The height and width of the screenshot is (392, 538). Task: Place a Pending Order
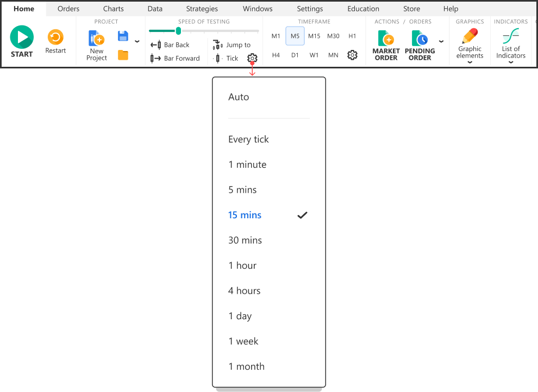click(420, 45)
